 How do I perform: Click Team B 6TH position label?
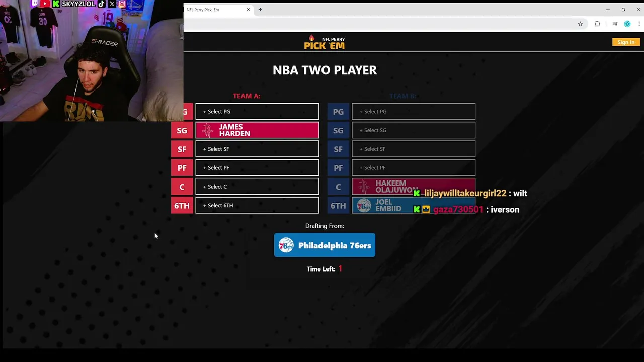click(338, 205)
